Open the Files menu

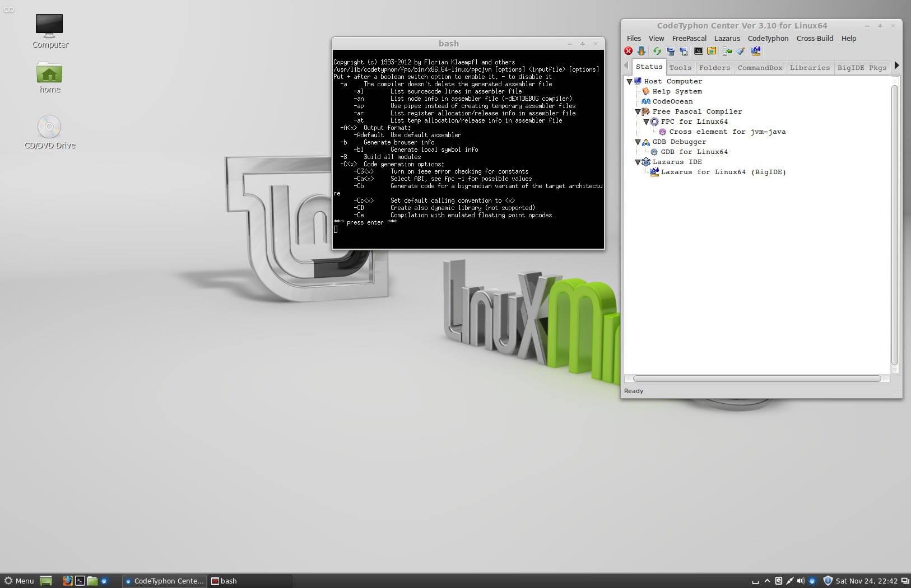click(x=634, y=39)
